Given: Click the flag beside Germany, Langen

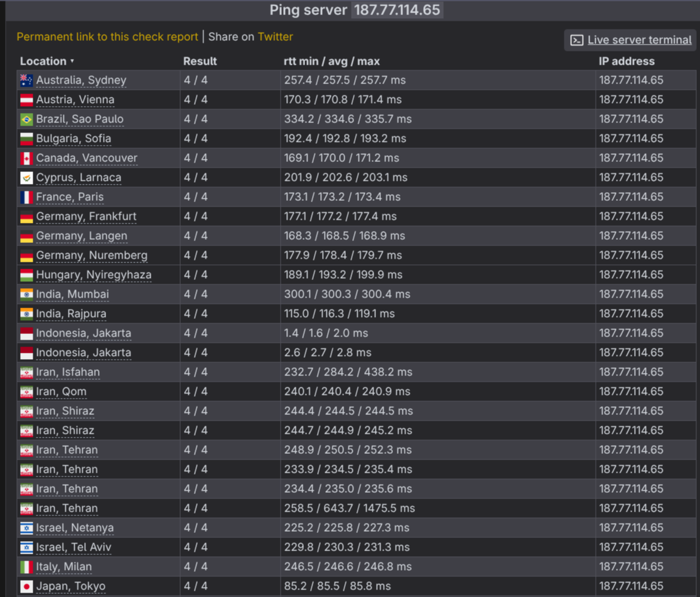Looking at the screenshot, I should point(26,236).
